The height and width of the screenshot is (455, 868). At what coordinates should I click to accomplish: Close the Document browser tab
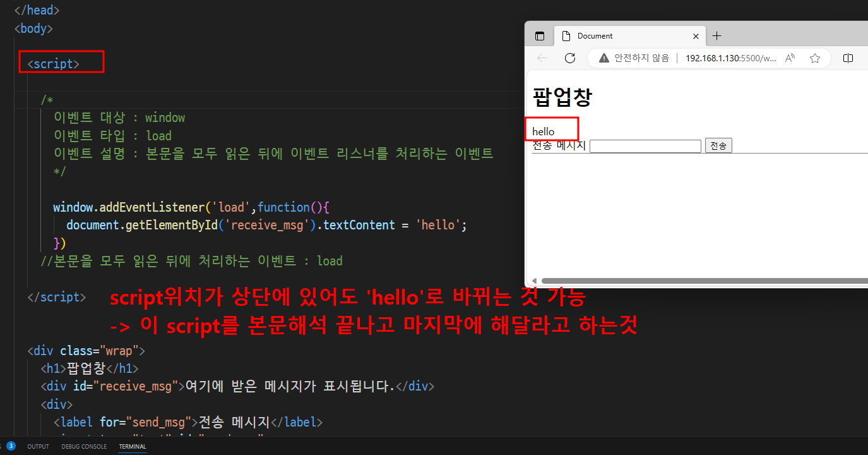tap(696, 36)
